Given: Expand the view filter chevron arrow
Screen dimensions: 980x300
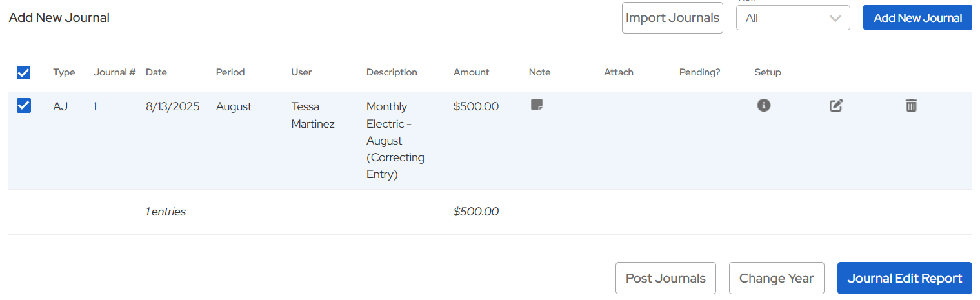Looking at the screenshot, I should point(835,18).
